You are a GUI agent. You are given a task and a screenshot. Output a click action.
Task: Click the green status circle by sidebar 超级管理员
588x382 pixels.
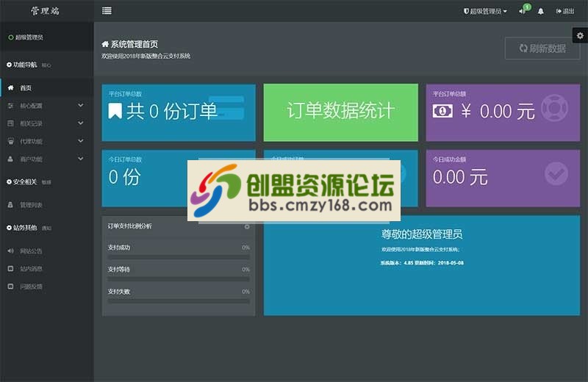(x=11, y=37)
